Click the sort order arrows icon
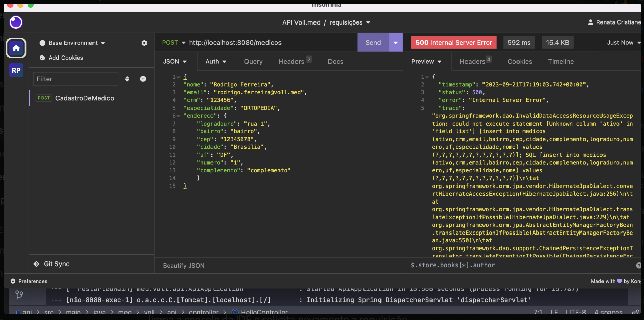 pyautogui.click(x=127, y=79)
